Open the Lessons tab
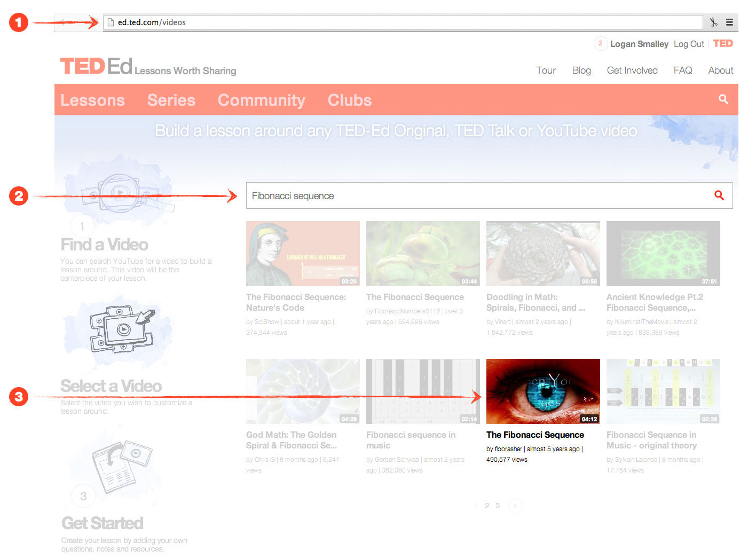The image size is (756, 559). [92, 100]
